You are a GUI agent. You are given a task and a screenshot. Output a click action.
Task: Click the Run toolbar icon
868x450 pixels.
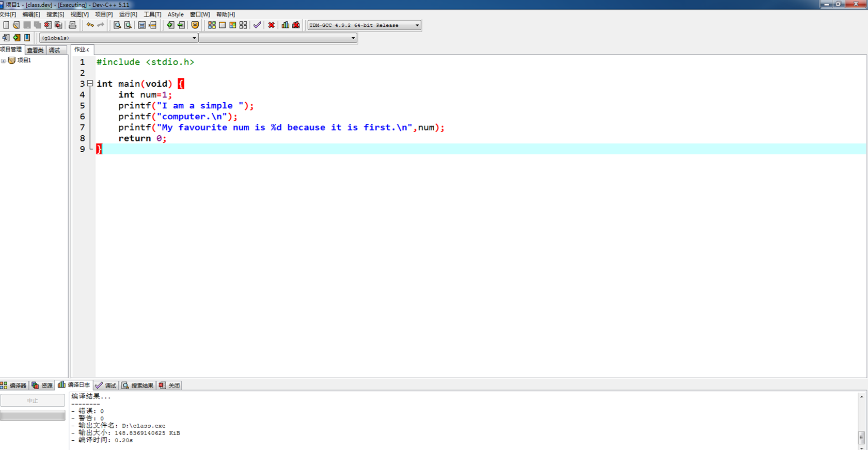point(222,25)
